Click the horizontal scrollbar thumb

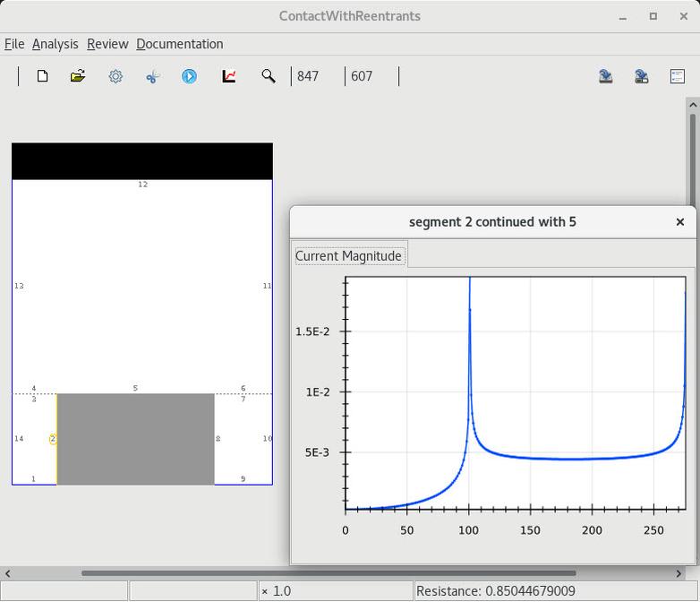(328, 573)
